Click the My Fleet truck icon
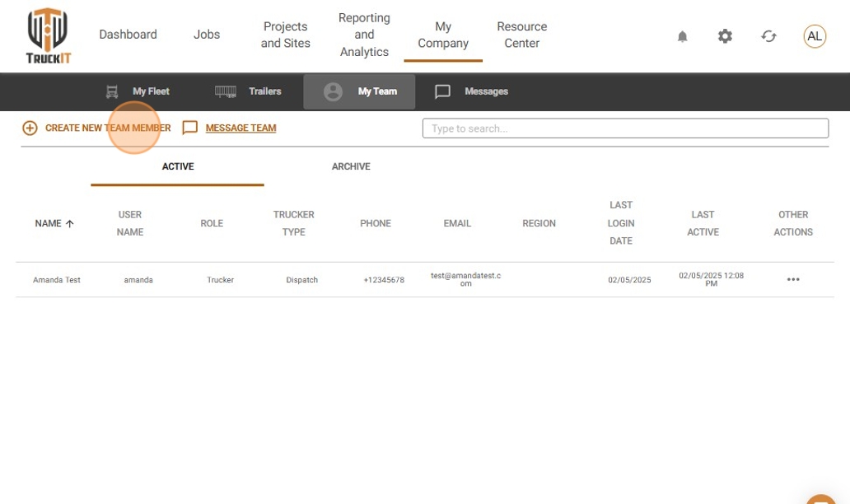The height and width of the screenshot is (504, 850). [x=112, y=91]
